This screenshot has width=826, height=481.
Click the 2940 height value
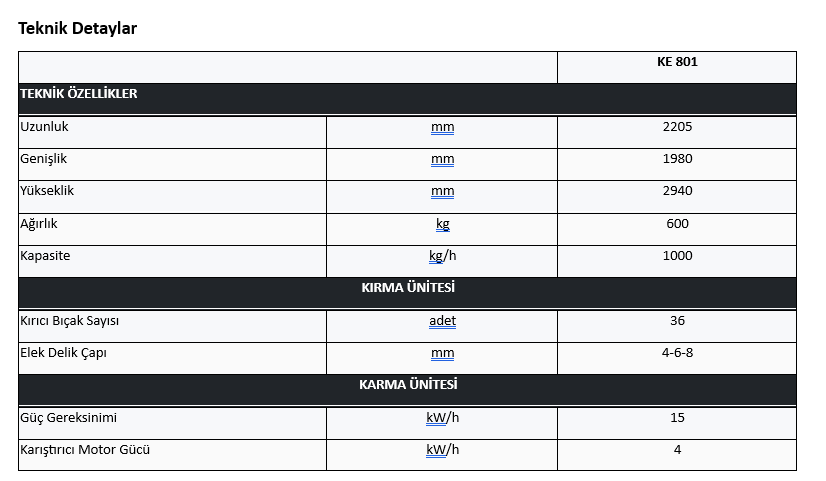pyautogui.click(x=677, y=191)
